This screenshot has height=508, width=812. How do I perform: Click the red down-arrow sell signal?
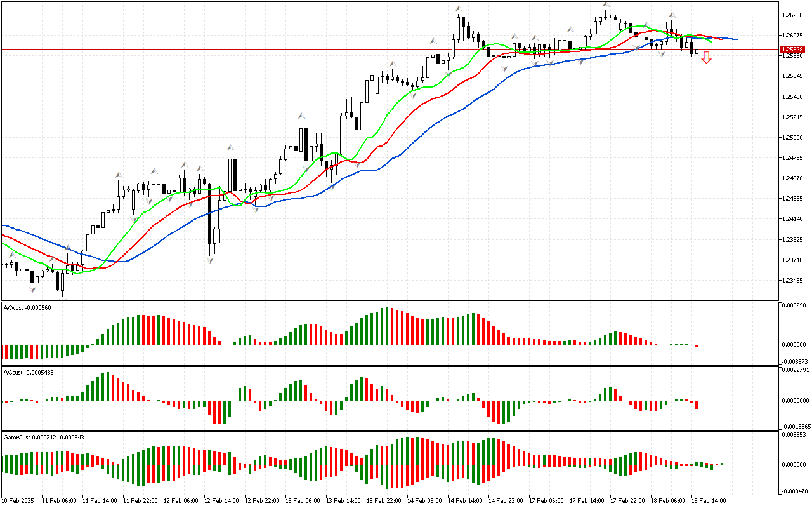tap(706, 58)
